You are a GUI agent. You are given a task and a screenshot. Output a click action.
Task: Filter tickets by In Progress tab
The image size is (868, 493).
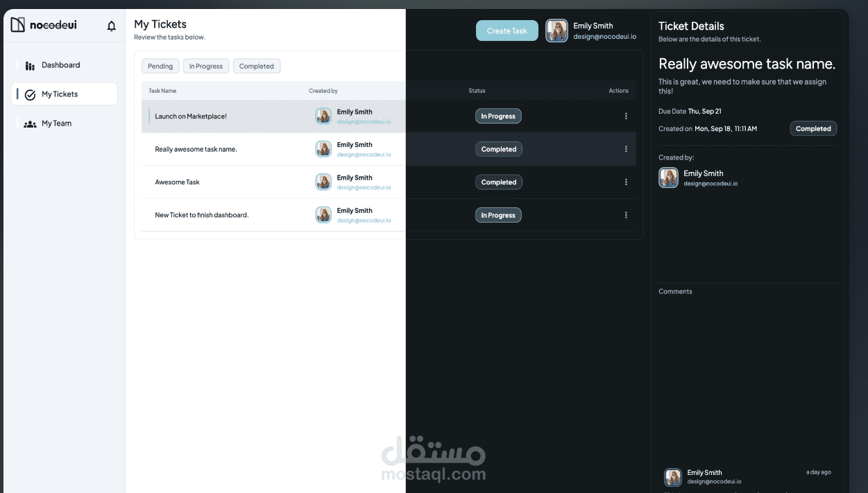coord(206,67)
